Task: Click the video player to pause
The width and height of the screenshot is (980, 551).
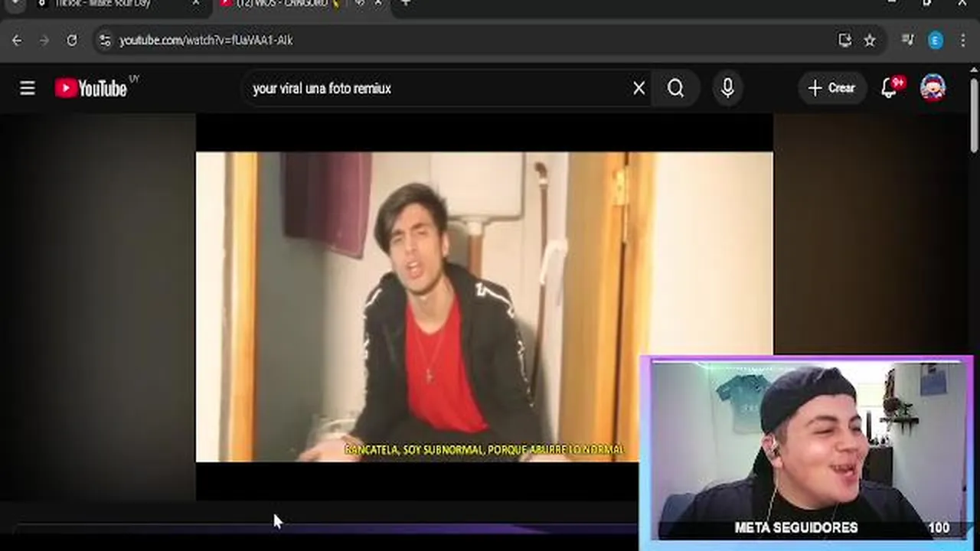Action: tap(484, 306)
